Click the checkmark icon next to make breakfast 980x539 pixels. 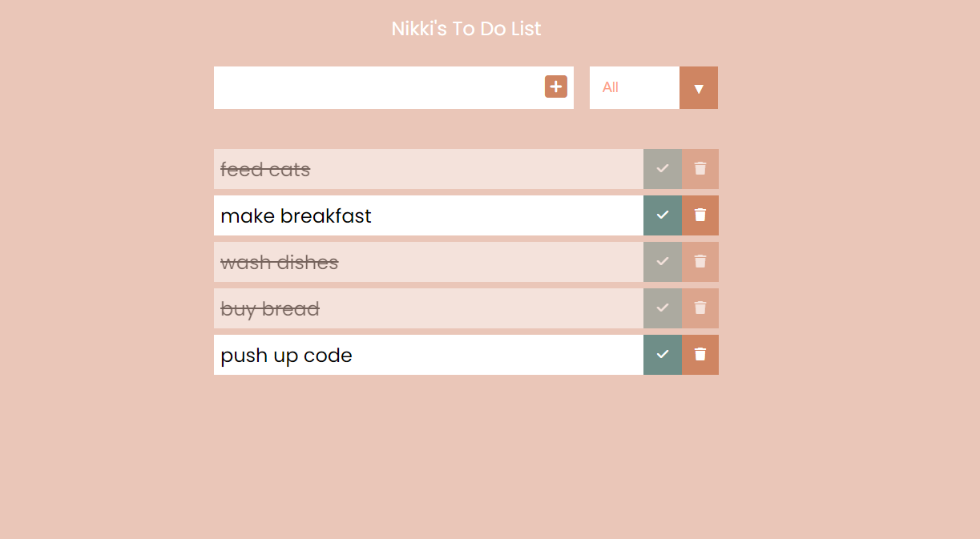tap(662, 215)
